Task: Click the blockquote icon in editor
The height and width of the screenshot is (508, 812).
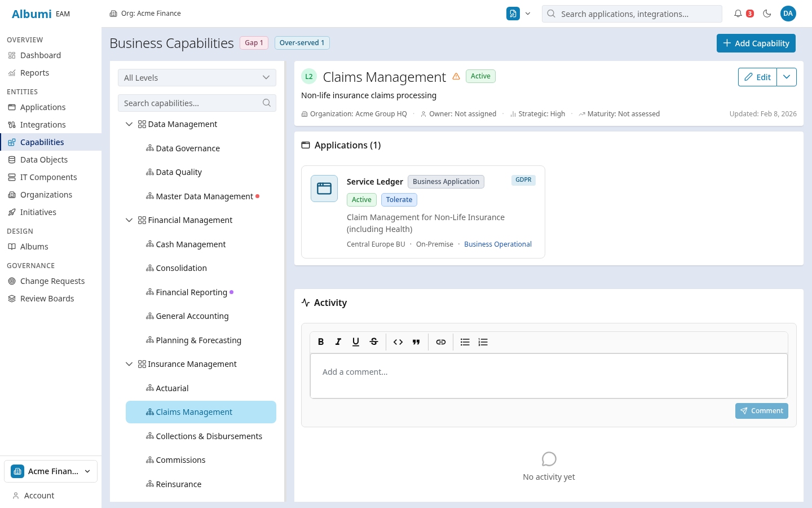Action: [x=416, y=342]
